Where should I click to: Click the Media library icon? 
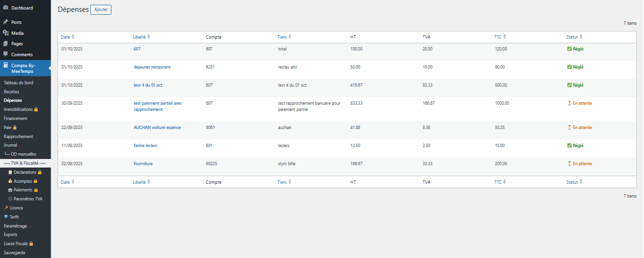coord(6,33)
